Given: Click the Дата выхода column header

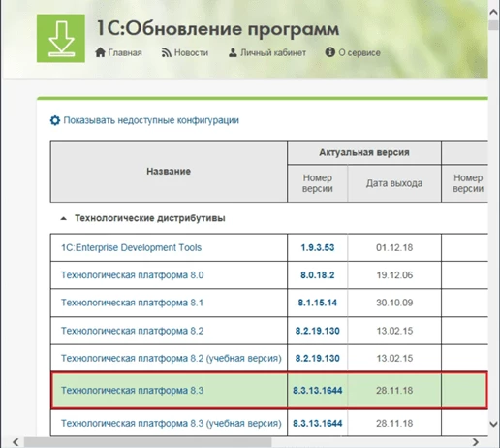Looking at the screenshot, I should click(394, 183).
